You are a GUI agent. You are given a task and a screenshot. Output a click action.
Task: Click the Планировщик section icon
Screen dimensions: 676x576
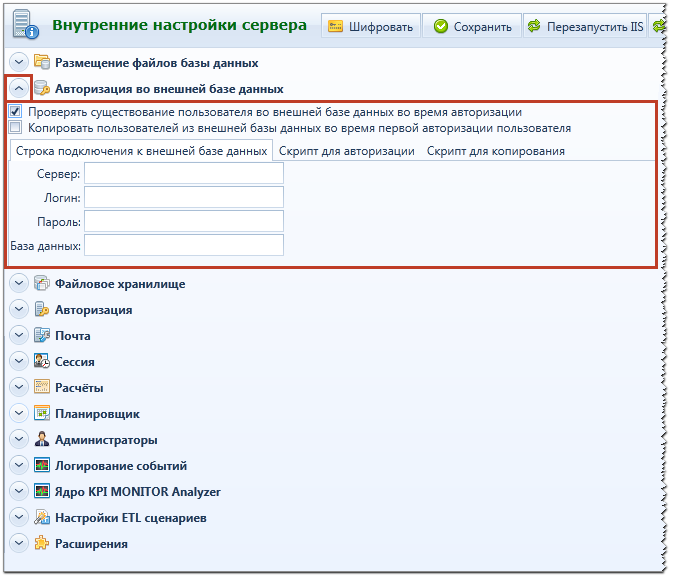pyautogui.click(x=42, y=413)
